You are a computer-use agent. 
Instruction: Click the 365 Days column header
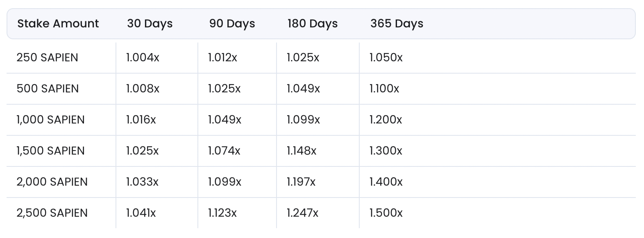coord(397,24)
